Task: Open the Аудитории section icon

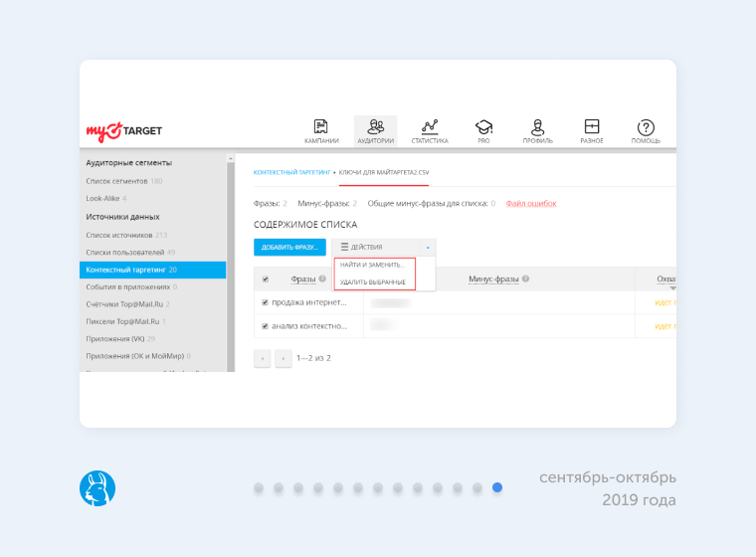Action: [376, 127]
